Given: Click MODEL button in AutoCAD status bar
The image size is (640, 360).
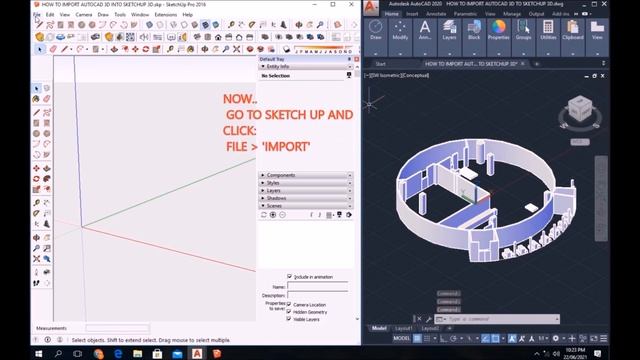Looking at the screenshot, I should (402, 338).
